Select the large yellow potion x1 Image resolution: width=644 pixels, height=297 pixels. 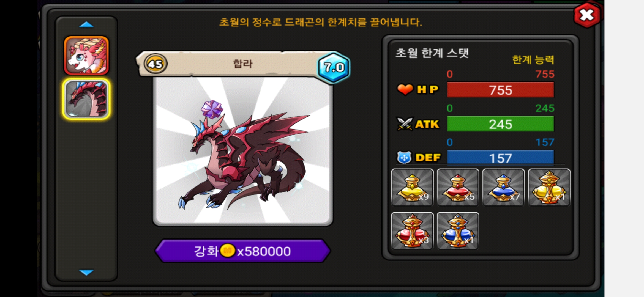(x=549, y=187)
